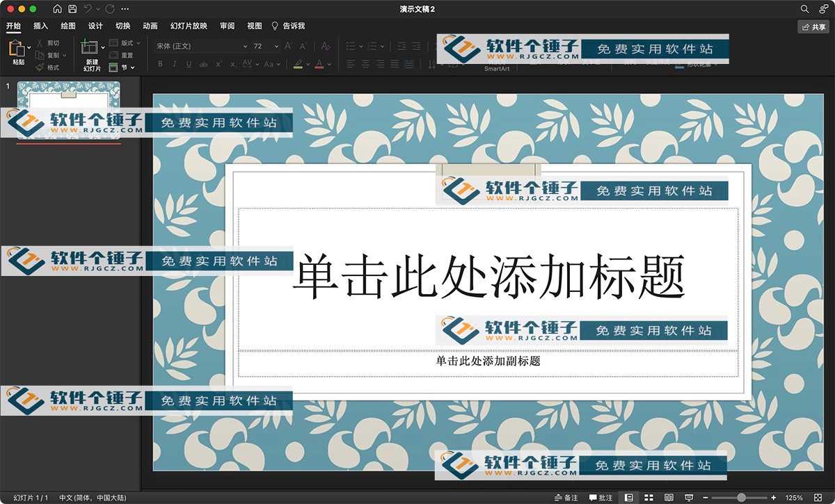This screenshot has width=835, height=504.
Task: Apply strikethrough formatting
Action: pyautogui.click(x=203, y=64)
